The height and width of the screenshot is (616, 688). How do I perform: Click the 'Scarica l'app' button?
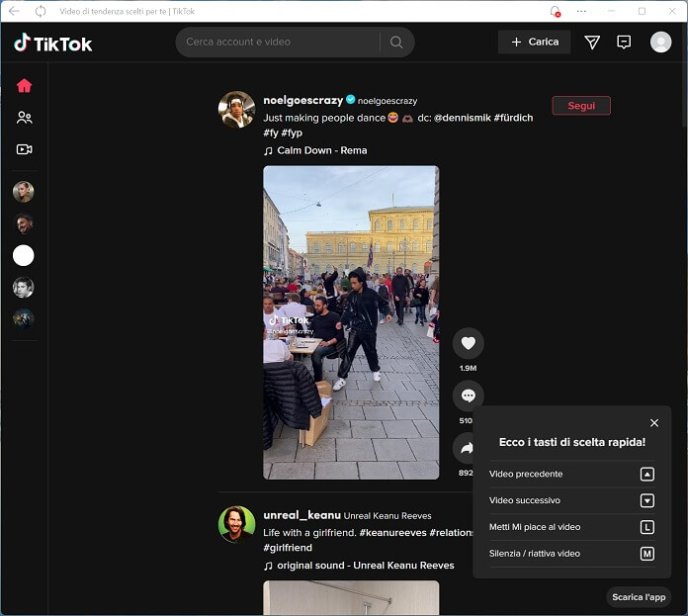point(639,597)
